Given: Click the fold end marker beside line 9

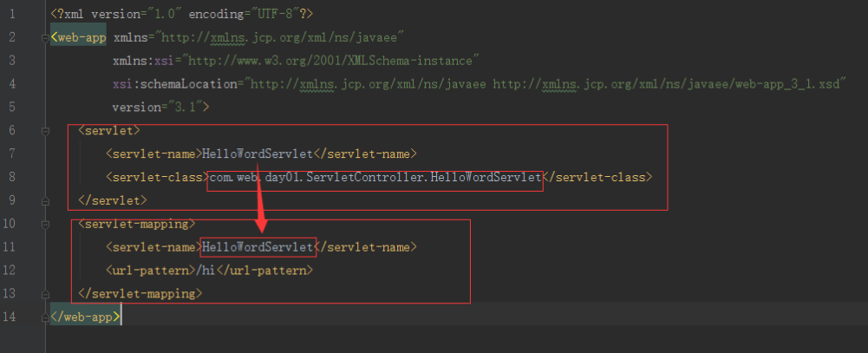Looking at the screenshot, I should pyautogui.click(x=45, y=201).
